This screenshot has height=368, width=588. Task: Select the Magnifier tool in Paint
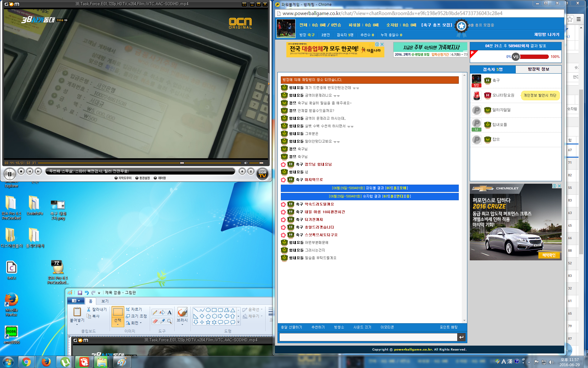point(169,321)
